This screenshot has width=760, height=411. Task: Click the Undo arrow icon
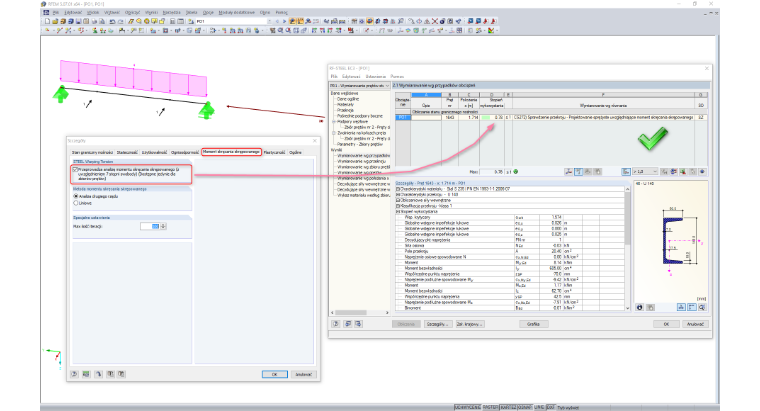[113, 21]
